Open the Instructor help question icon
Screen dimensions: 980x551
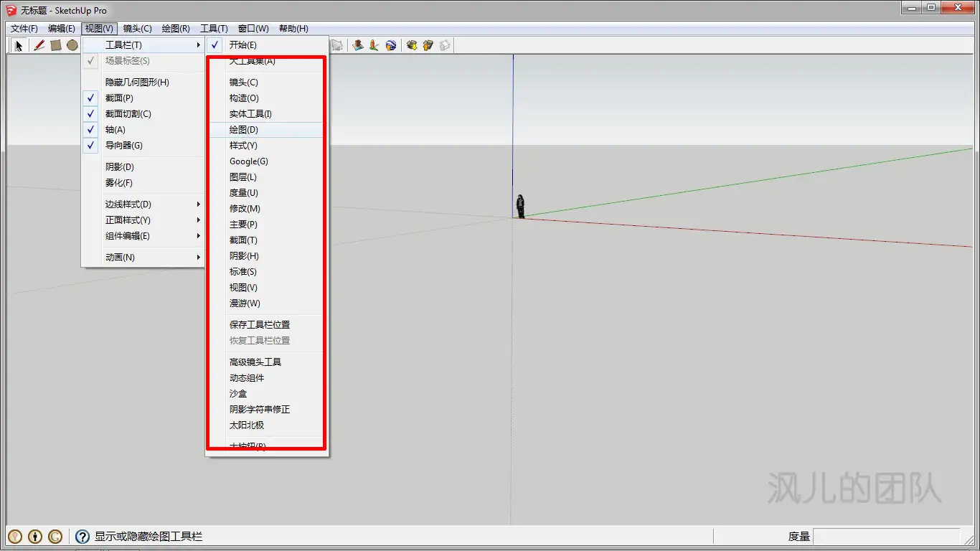[83, 536]
